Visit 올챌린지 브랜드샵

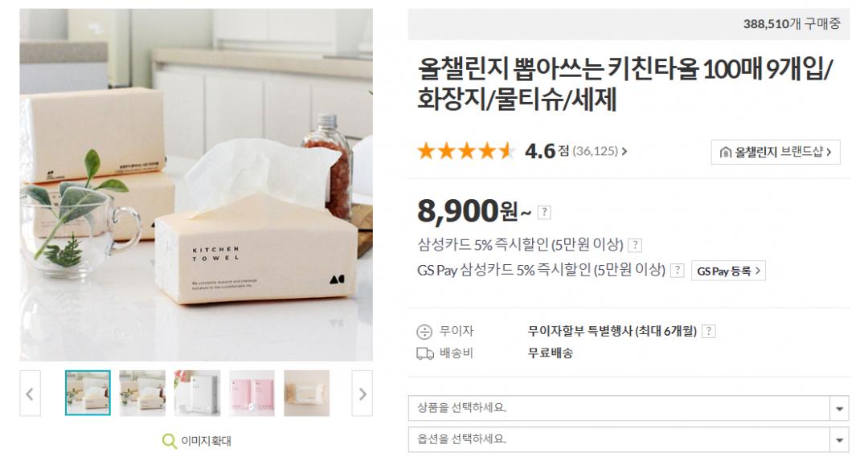[x=776, y=152]
